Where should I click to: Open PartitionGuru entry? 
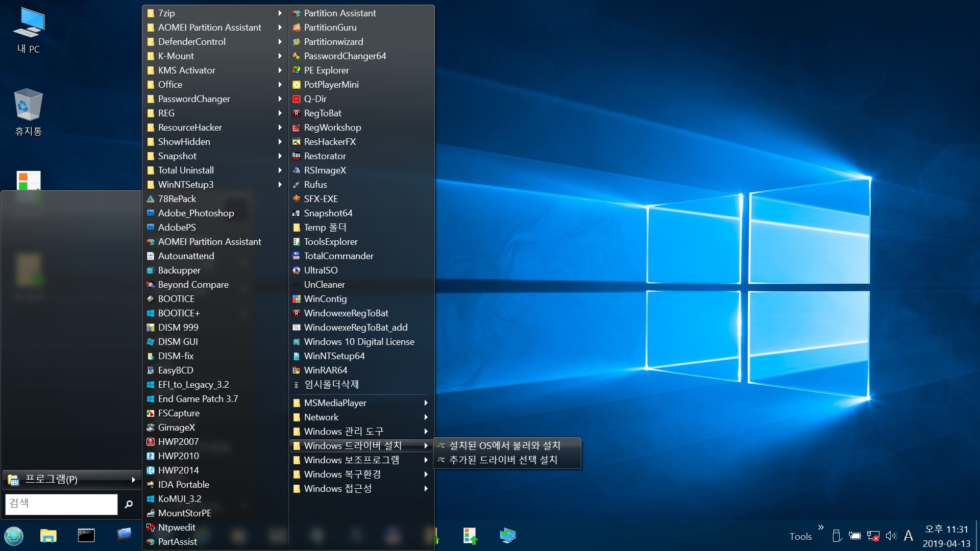(x=361, y=28)
